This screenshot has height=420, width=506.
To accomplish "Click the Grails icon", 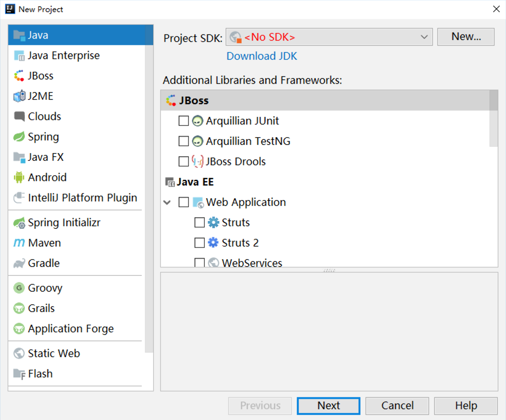I will tap(19, 308).
